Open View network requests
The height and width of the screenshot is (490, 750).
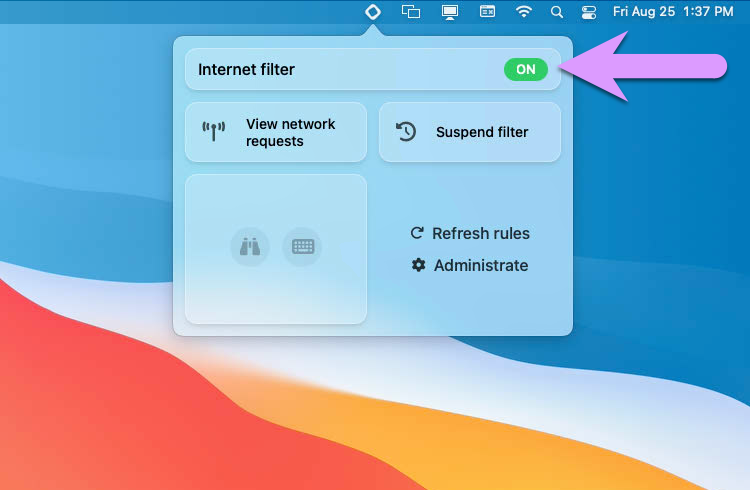[276, 132]
